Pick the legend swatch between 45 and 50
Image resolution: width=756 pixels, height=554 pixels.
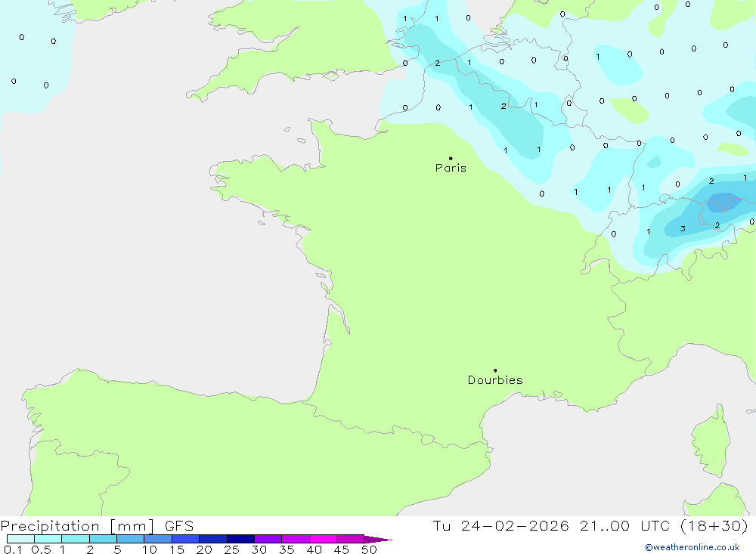tap(351, 539)
